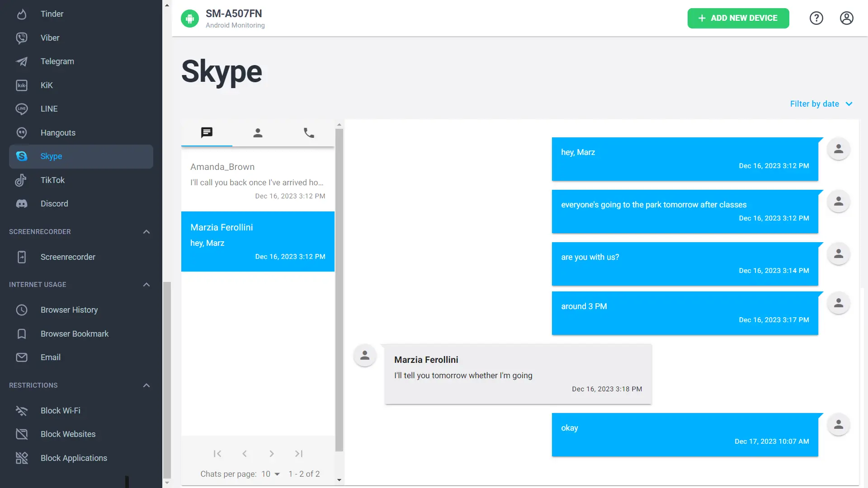
Task: Click avatar next to the park message
Action: (839, 202)
